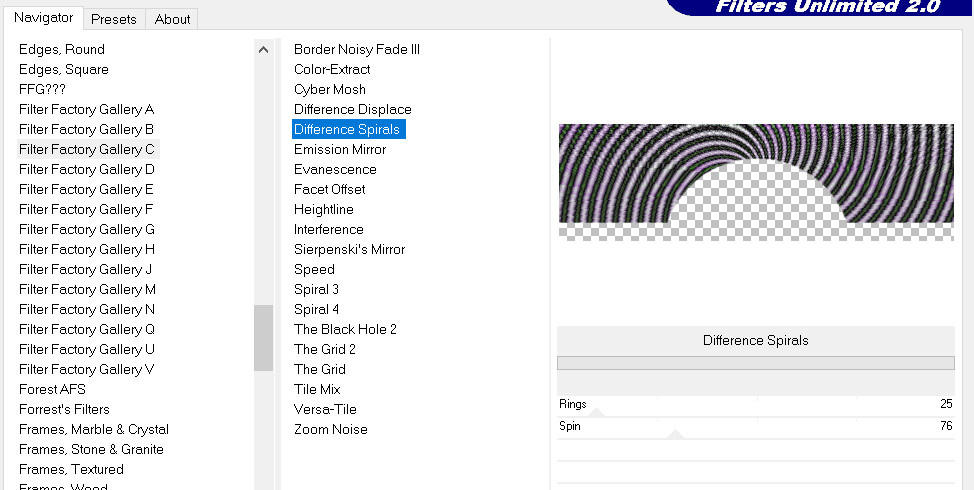Image resolution: width=974 pixels, height=490 pixels.
Task: Select the Cyber Mosh filter
Action: pos(329,89)
